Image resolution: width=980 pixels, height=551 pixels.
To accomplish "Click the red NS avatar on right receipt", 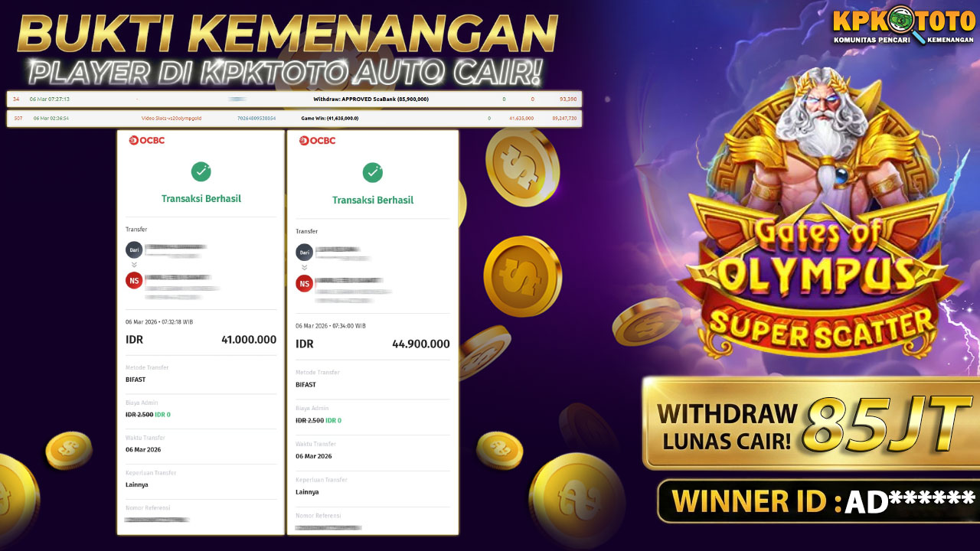I will (x=305, y=284).
